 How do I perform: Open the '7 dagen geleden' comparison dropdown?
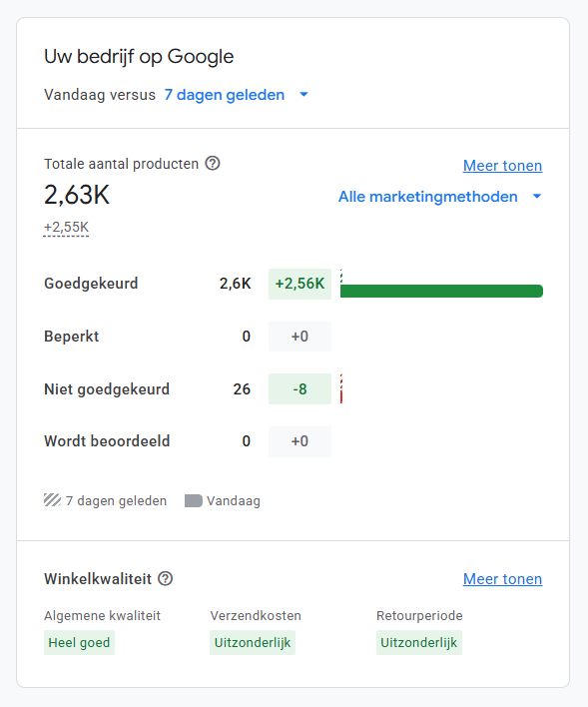(237, 95)
